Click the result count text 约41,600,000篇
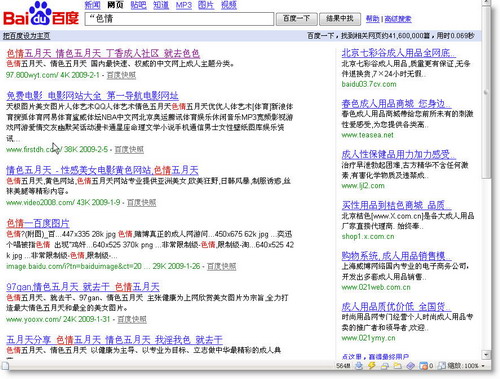Viewport: 500px width, 379px height. 406,36
